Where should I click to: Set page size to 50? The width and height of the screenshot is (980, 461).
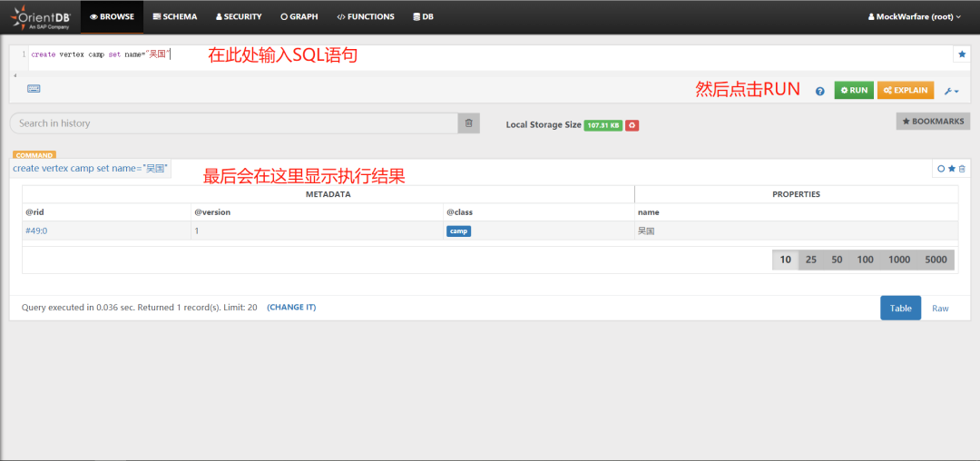pyautogui.click(x=837, y=260)
